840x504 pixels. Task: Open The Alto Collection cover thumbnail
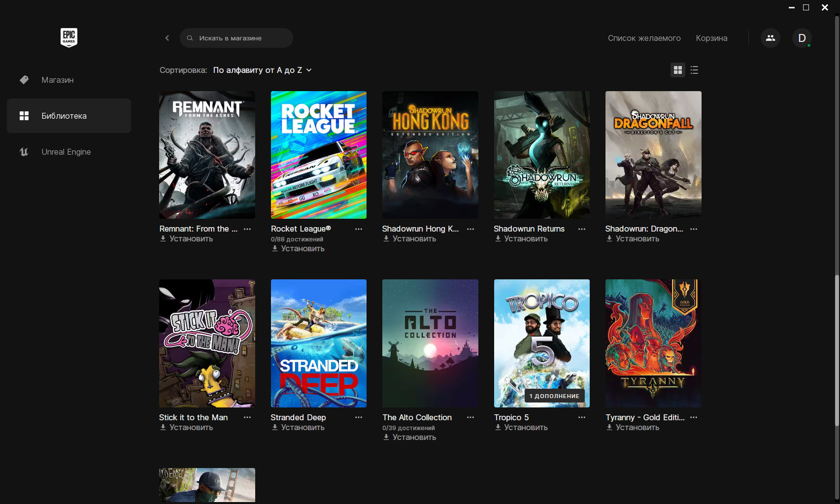(430, 343)
